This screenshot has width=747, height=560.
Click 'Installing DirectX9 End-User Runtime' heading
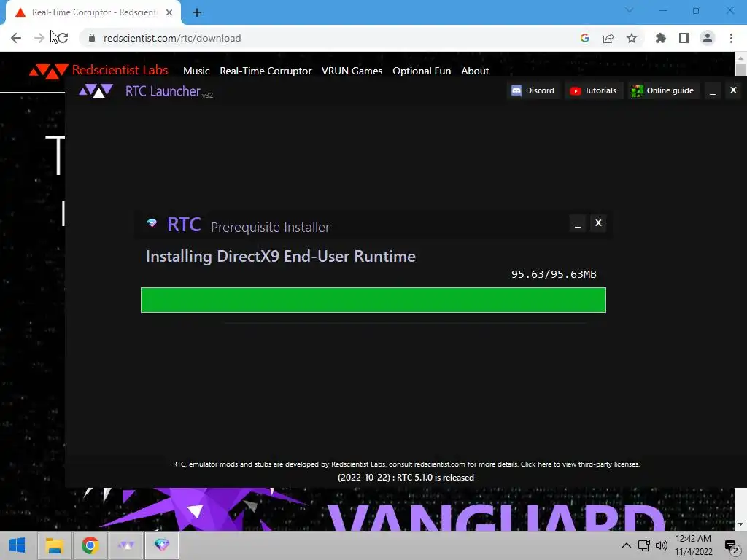281,257
